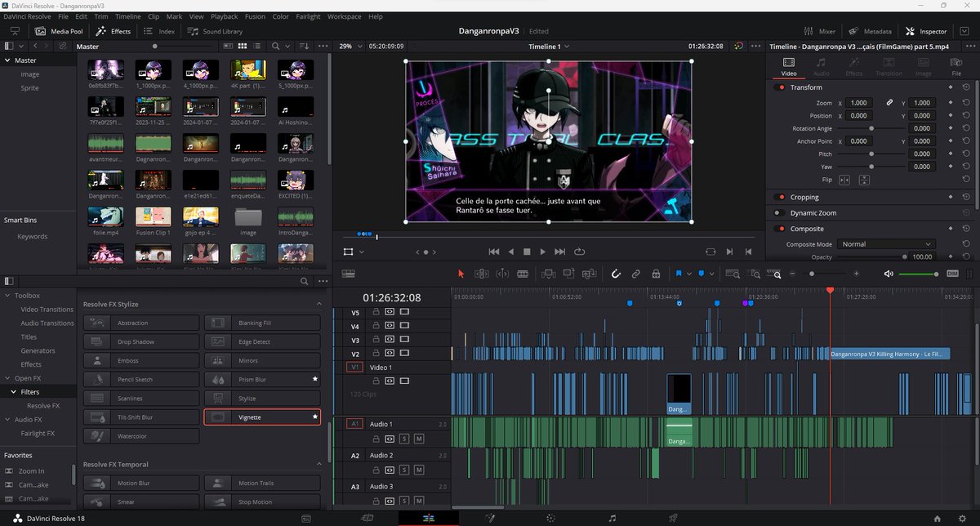Click the DIM audio button

click(952, 274)
